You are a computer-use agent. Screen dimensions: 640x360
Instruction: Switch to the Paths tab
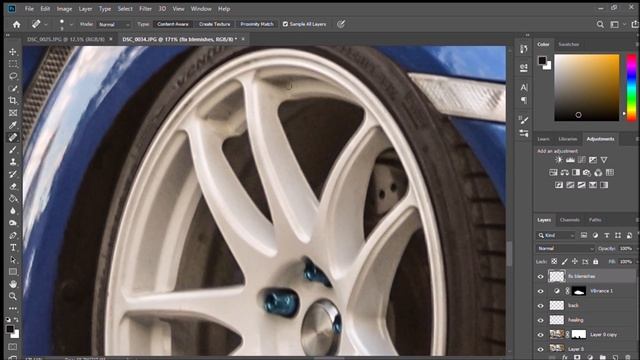pyautogui.click(x=595, y=220)
